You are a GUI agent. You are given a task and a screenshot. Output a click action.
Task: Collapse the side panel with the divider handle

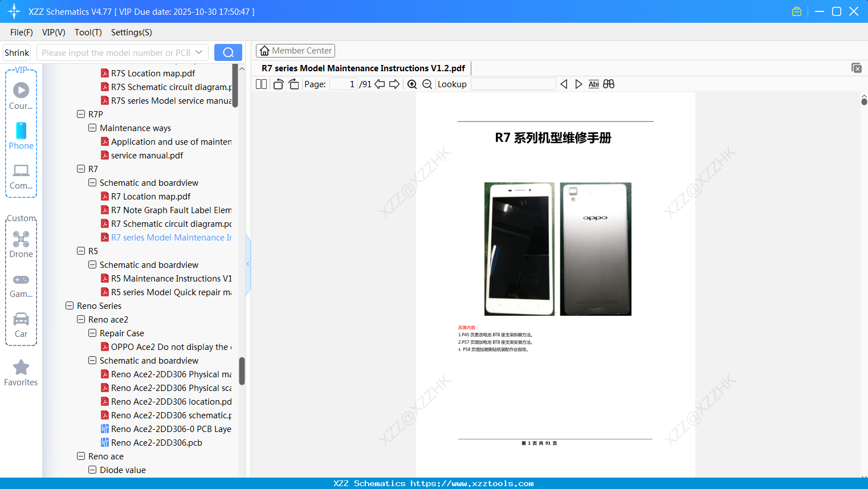pyautogui.click(x=248, y=264)
